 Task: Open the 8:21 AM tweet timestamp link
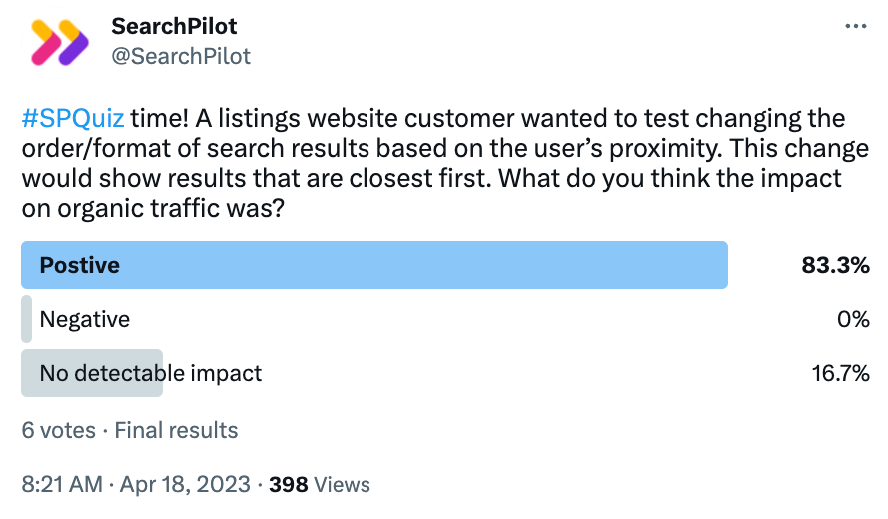point(62,485)
